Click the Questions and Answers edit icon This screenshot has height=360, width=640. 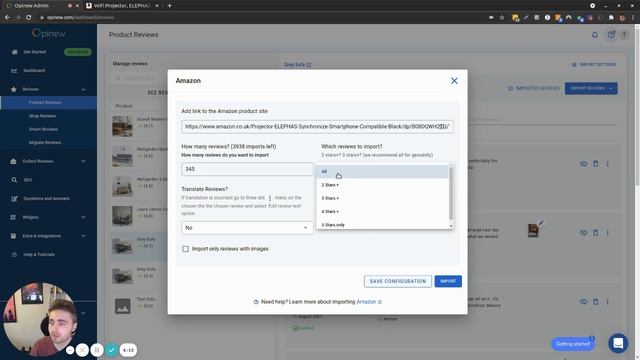(14, 199)
